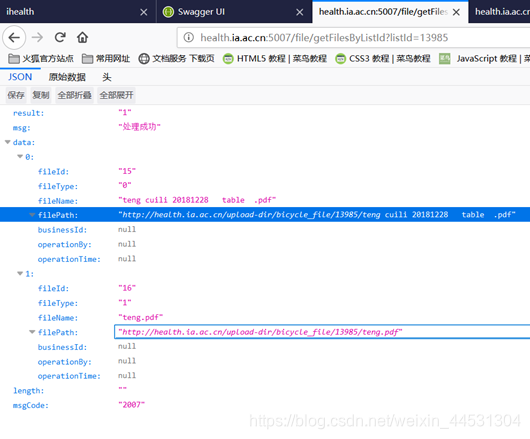This screenshot has height=439, width=530.
Task: Open the 文档服务 下载页 bookmark
Action: click(x=176, y=59)
